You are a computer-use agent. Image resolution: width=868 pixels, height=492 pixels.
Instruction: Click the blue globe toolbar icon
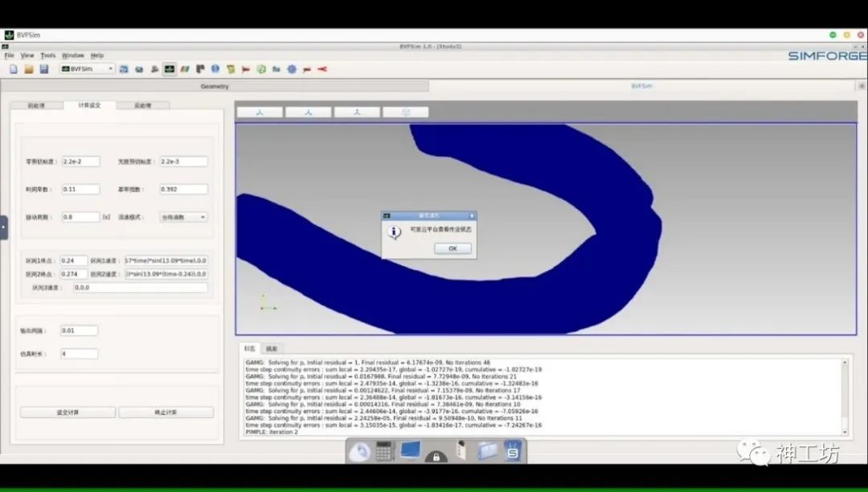(x=216, y=69)
